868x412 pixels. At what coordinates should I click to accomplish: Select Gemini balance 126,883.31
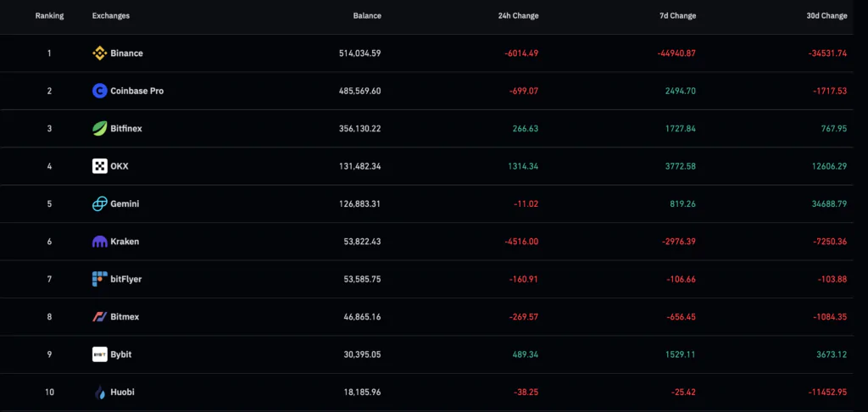pos(360,203)
